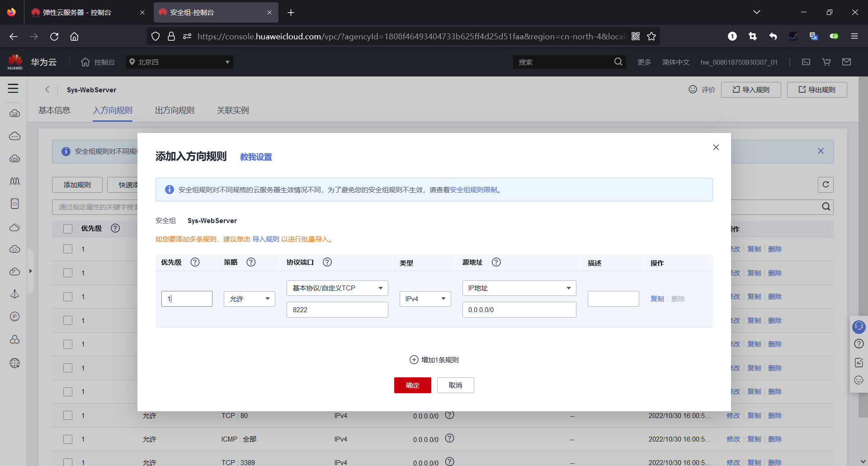
Task: Click the 确定 confirm button
Action: (x=412, y=385)
